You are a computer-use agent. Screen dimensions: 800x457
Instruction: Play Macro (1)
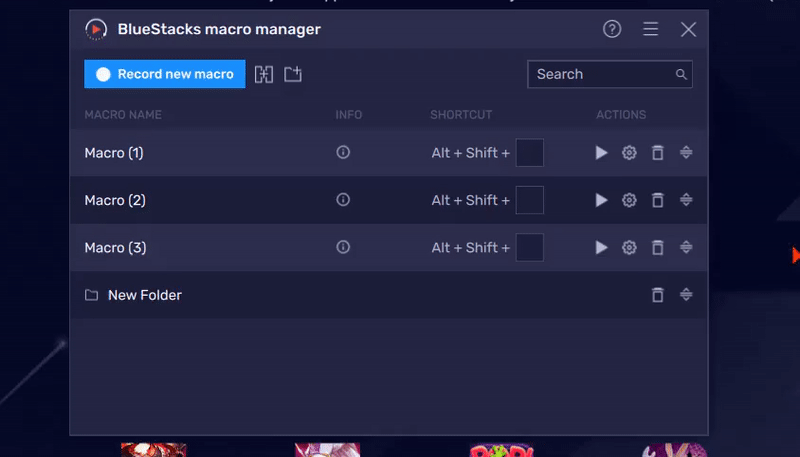pyautogui.click(x=602, y=153)
